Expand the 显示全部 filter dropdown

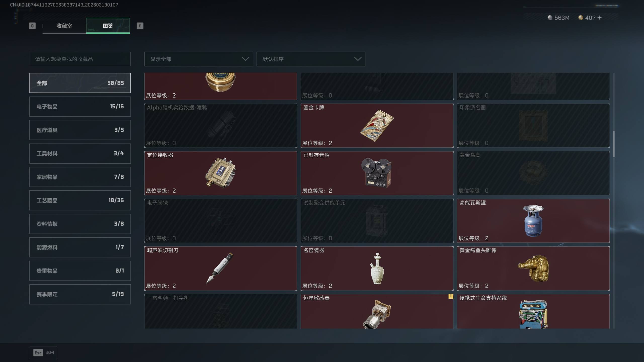[x=198, y=59]
